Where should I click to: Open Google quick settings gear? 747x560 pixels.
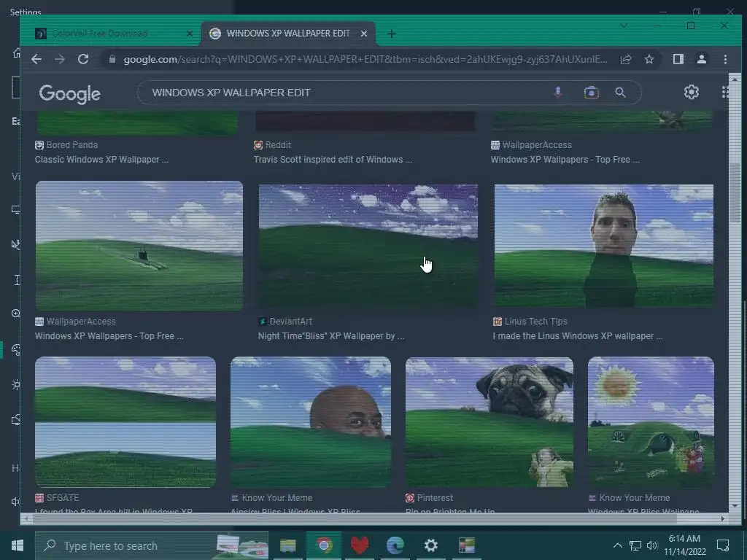click(692, 92)
